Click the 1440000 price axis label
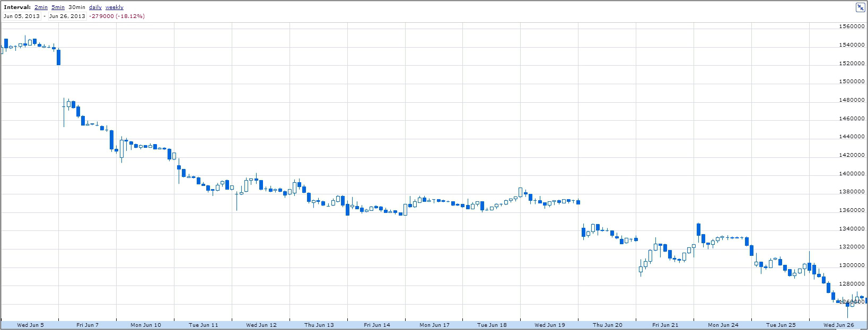Viewport: 868px width, 330px height. 853,137
